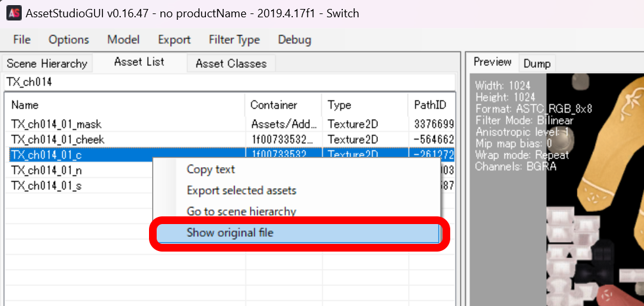The image size is (644, 306).
Task: Sort the list by Type column header
Action: click(x=365, y=105)
